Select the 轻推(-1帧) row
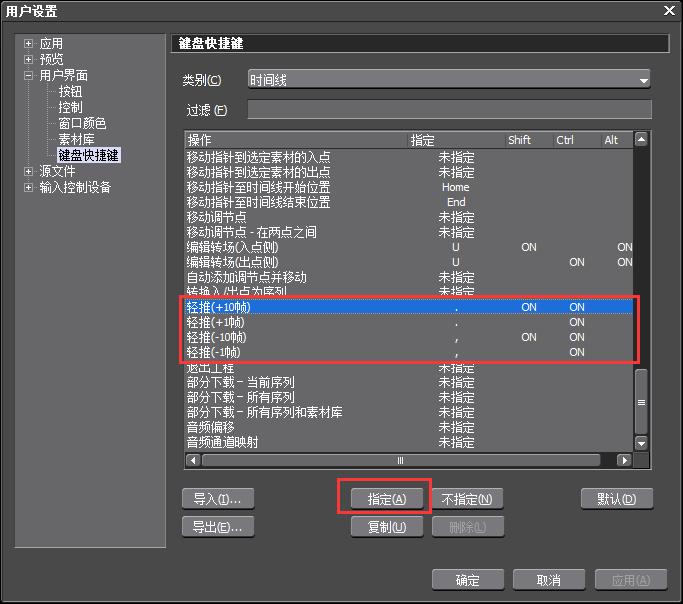 (x=409, y=352)
